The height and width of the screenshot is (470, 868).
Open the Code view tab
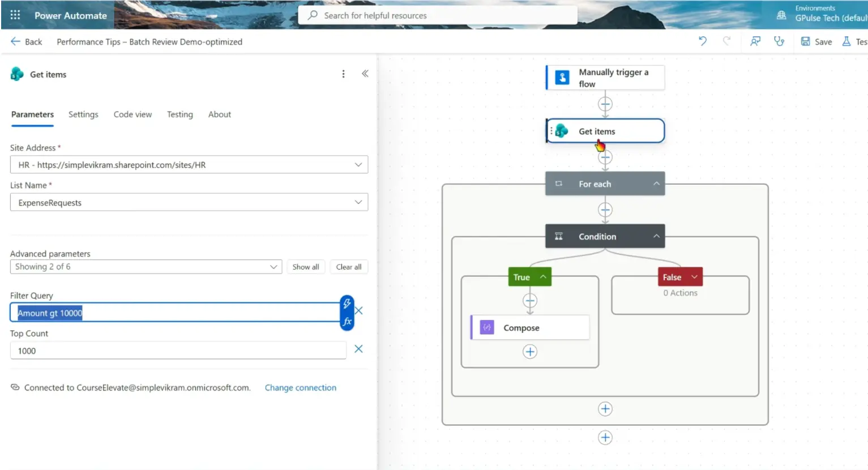(x=132, y=114)
